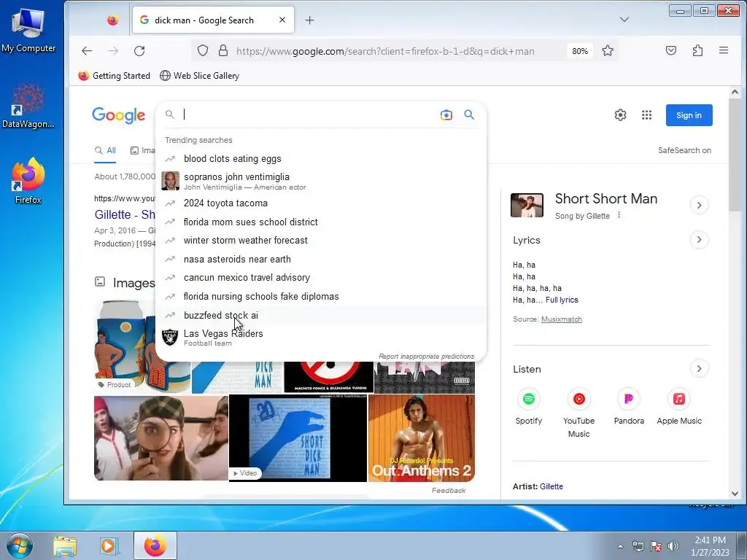747x560 pixels.
Task: Choose suggestion winter storm weather forecast
Action: (x=321, y=241)
